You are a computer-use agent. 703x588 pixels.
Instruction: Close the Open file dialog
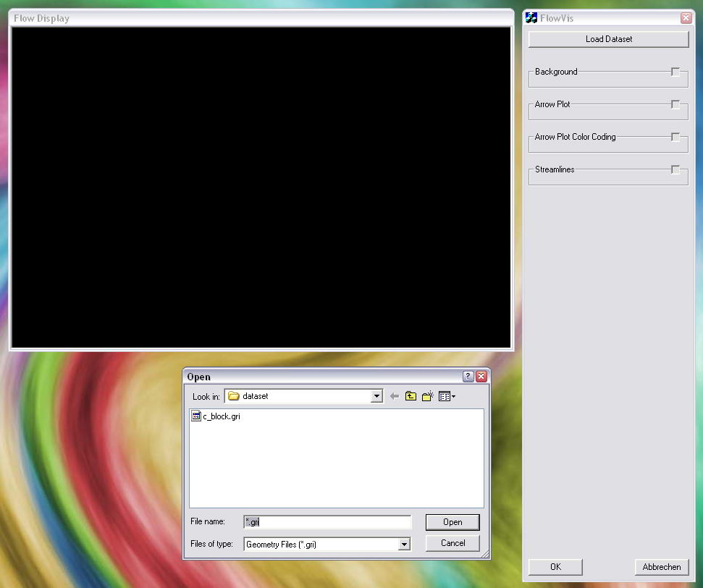tap(481, 377)
